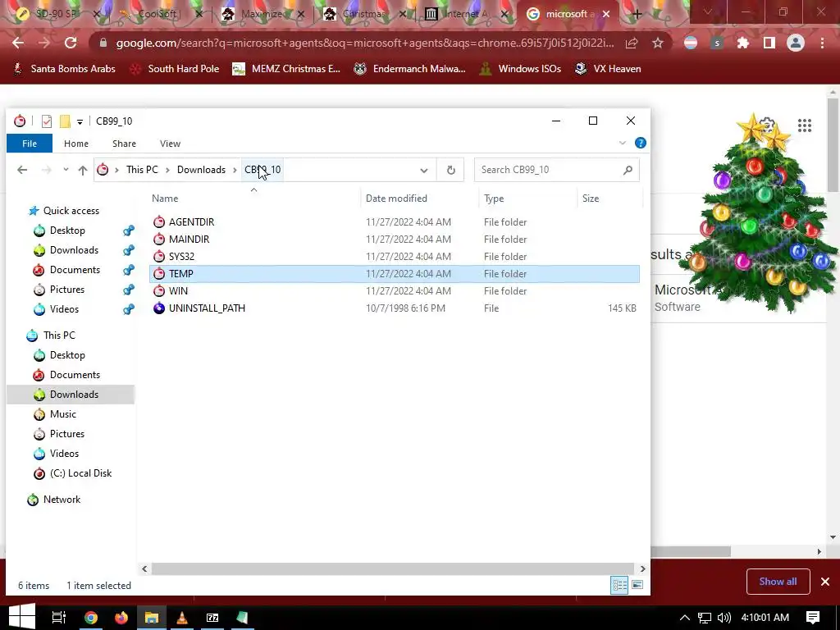Reload the Chrome page
Viewport: 840px width, 630px height.
[x=71, y=43]
